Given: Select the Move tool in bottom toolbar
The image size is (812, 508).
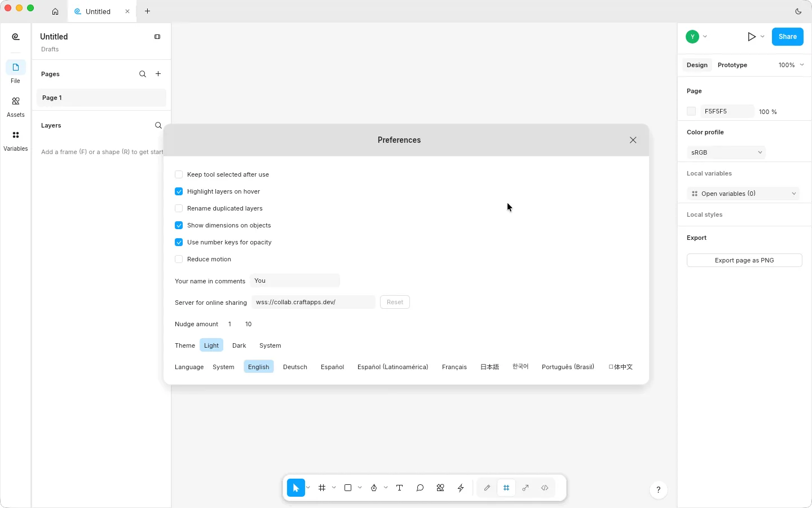Looking at the screenshot, I should 296,488.
